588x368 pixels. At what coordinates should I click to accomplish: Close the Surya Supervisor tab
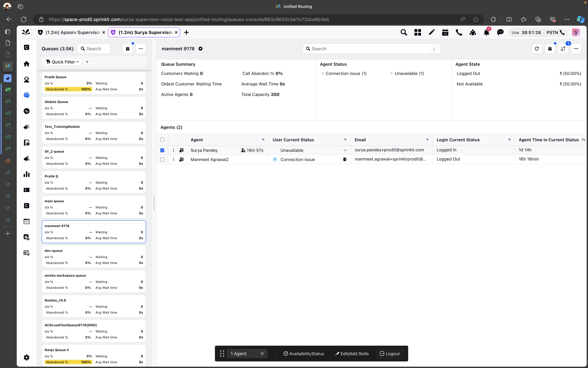pos(176,32)
